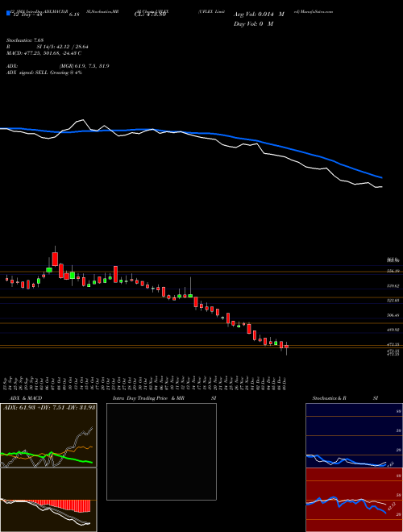The image size is (403, 532).
Task: Click the ADX line chart panel
Action: point(48,435)
